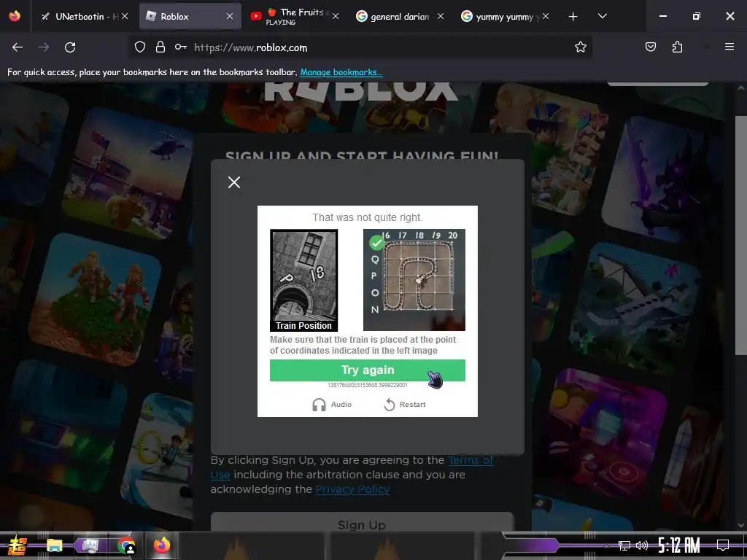Open the notification center icon
The image size is (747, 560).
pyautogui.click(x=723, y=545)
